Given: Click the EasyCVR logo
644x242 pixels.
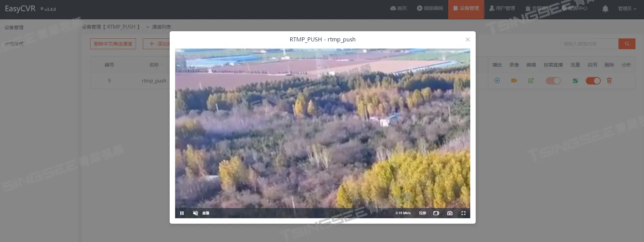Looking at the screenshot, I should 20,8.
